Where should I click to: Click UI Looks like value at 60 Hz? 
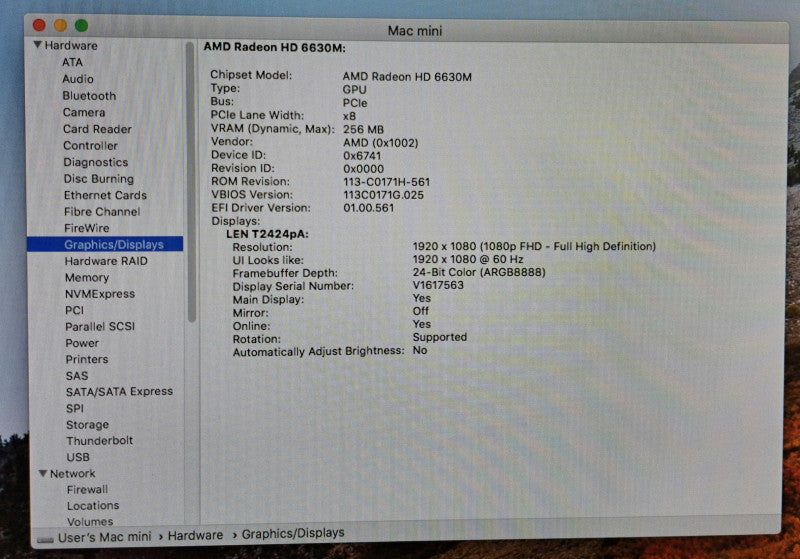(x=468, y=259)
